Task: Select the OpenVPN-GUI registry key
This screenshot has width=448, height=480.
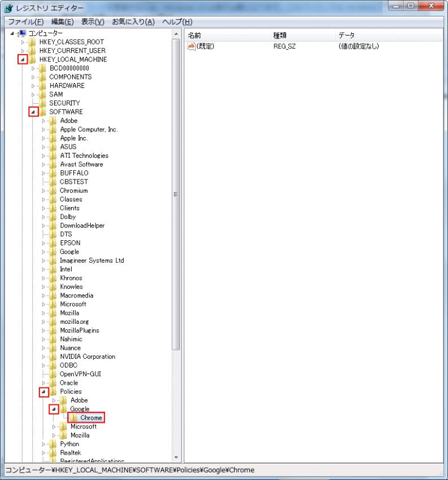Action: pyautogui.click(x=80, y=374)
